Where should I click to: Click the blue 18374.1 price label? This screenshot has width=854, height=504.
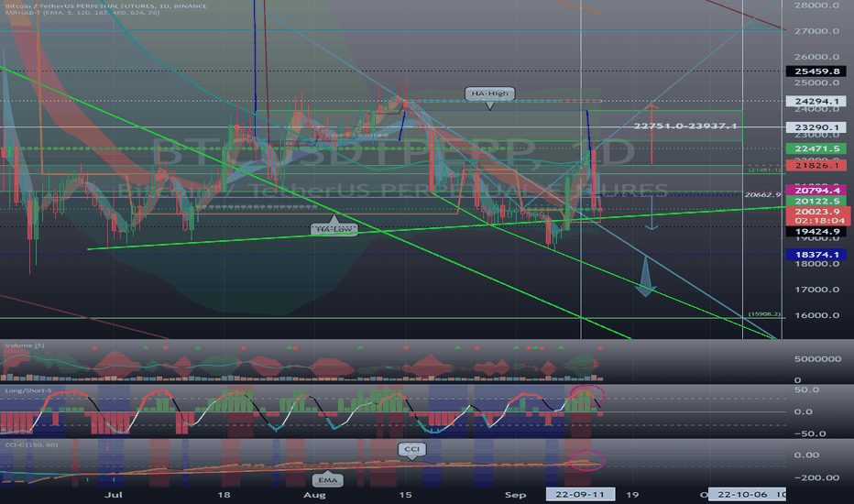[816, 255]
